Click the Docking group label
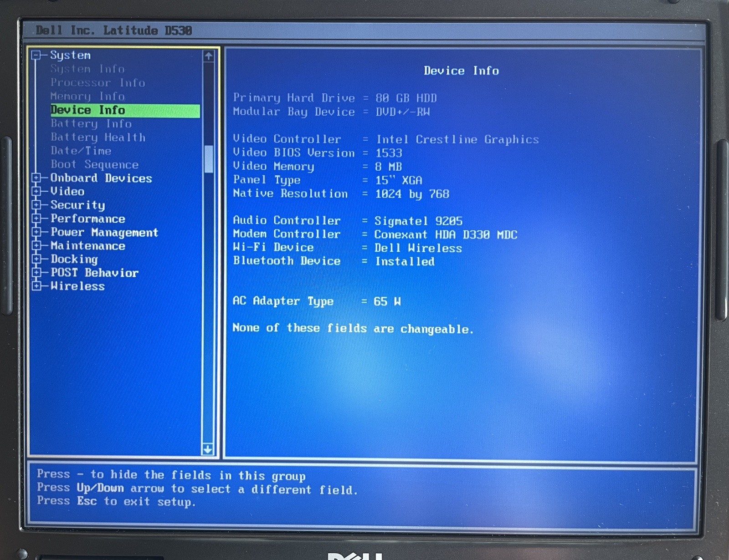729x560 pixels. (74, 260)
